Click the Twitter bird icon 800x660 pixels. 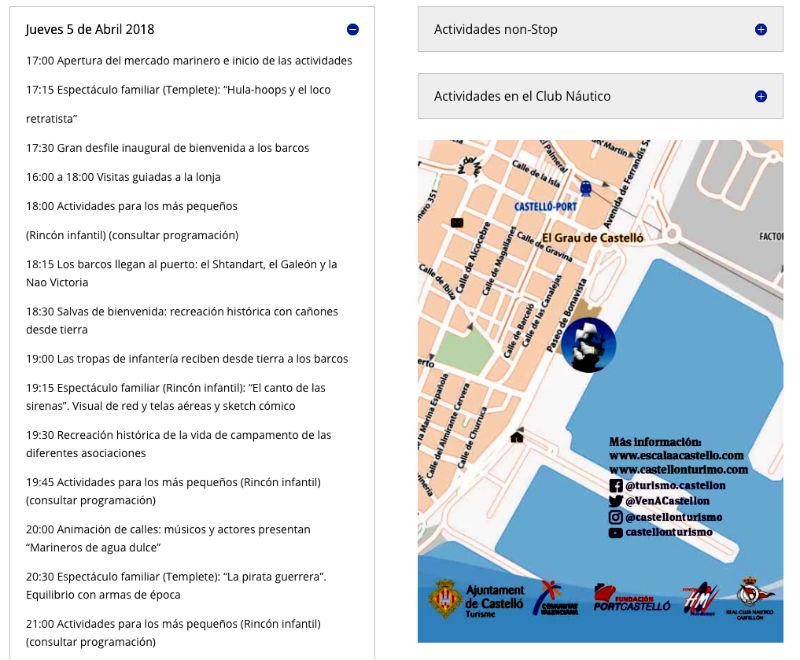tap(616, 501)
